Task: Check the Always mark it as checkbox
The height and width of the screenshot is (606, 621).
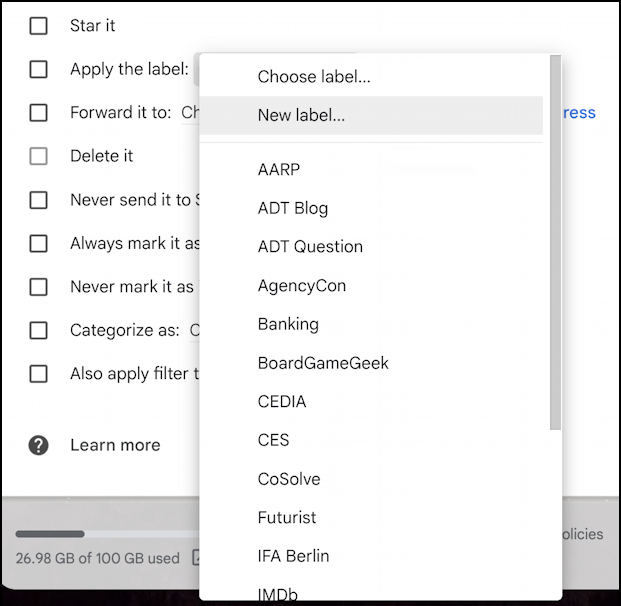Action: tap(38, 243)
